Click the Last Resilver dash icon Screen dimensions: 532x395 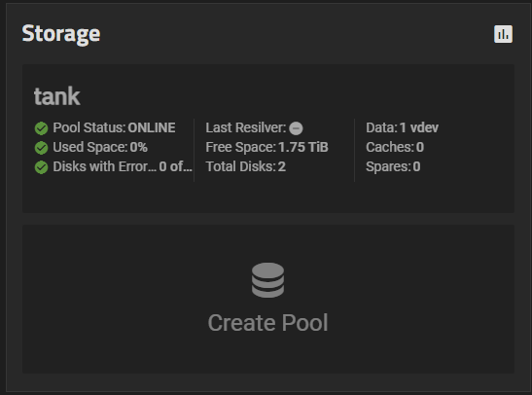[x=296, y=128]
